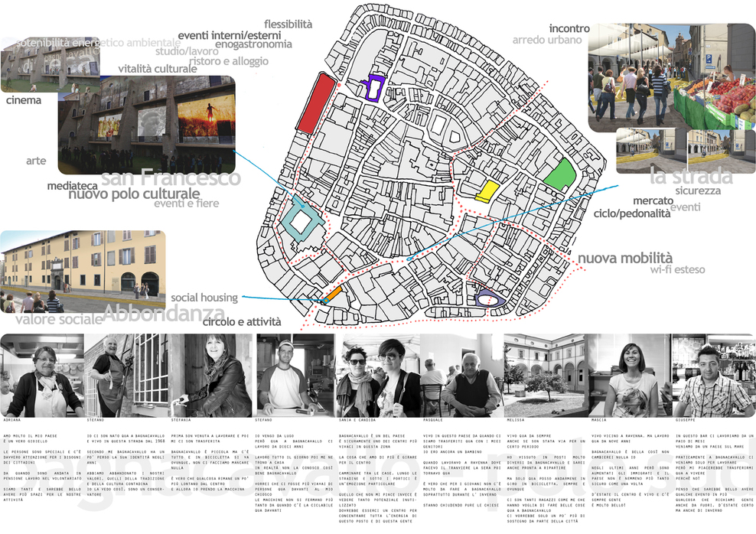Open the outdoor cinema projection photo
The image size is (756, 534).
147,125
